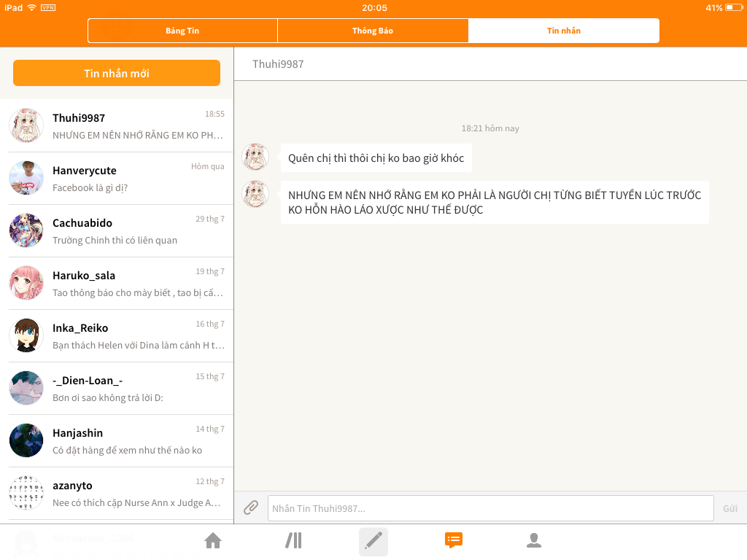Open the Profile person icon
747x560 pixels.
coord(534,540)
